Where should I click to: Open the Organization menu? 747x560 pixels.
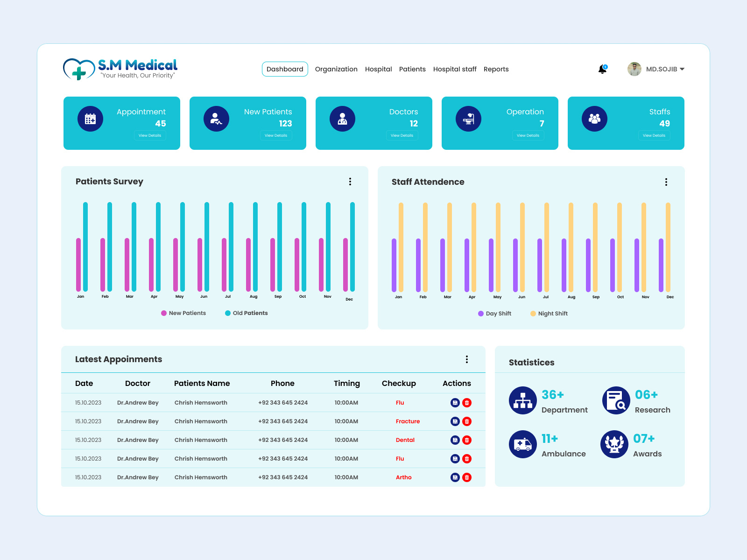click(x=336, y=69)
